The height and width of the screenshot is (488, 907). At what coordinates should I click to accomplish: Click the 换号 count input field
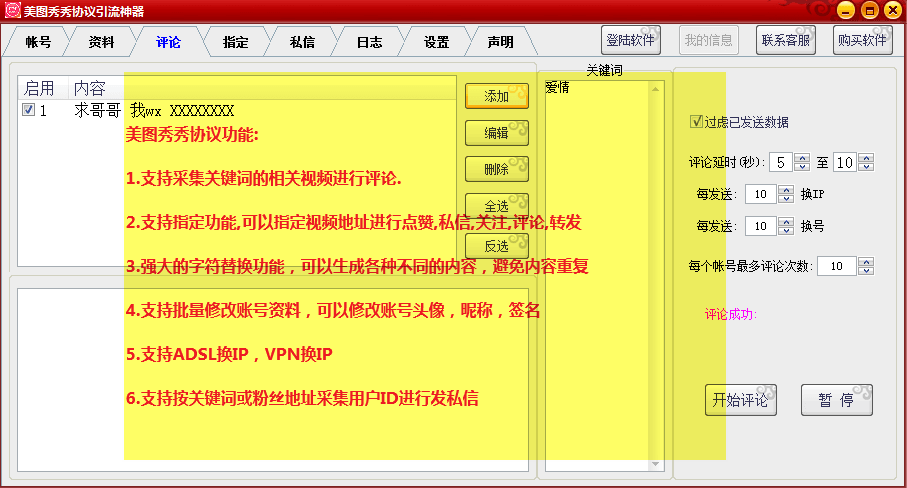(762, 226)
